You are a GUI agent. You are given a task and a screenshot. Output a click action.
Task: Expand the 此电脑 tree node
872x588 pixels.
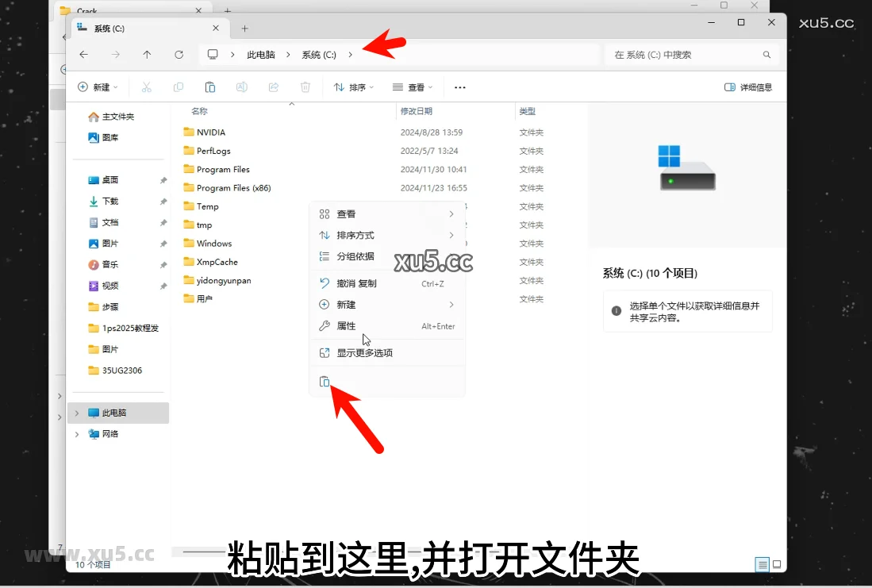click(x=77, y=413)
